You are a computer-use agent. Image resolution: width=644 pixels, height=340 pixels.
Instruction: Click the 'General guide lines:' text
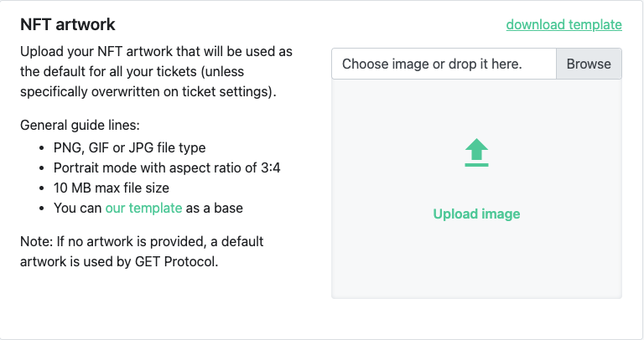pyautogui.click(x=80, y=125)
